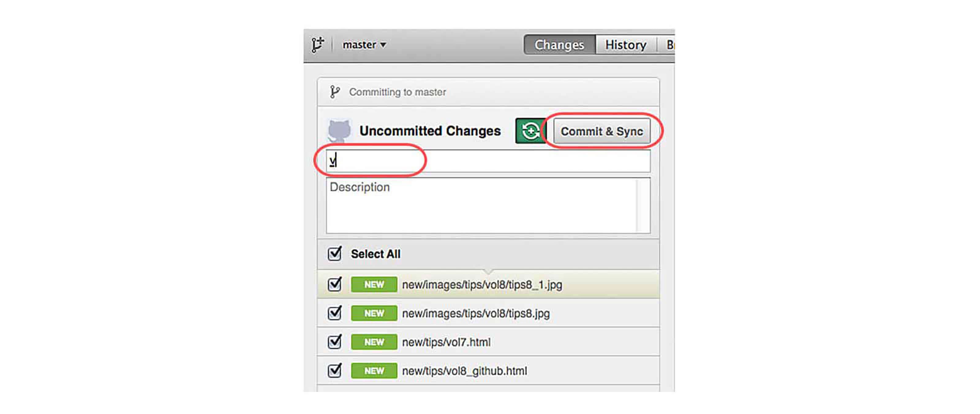
Task: Click into the Description text area
Action: [479, 205]
